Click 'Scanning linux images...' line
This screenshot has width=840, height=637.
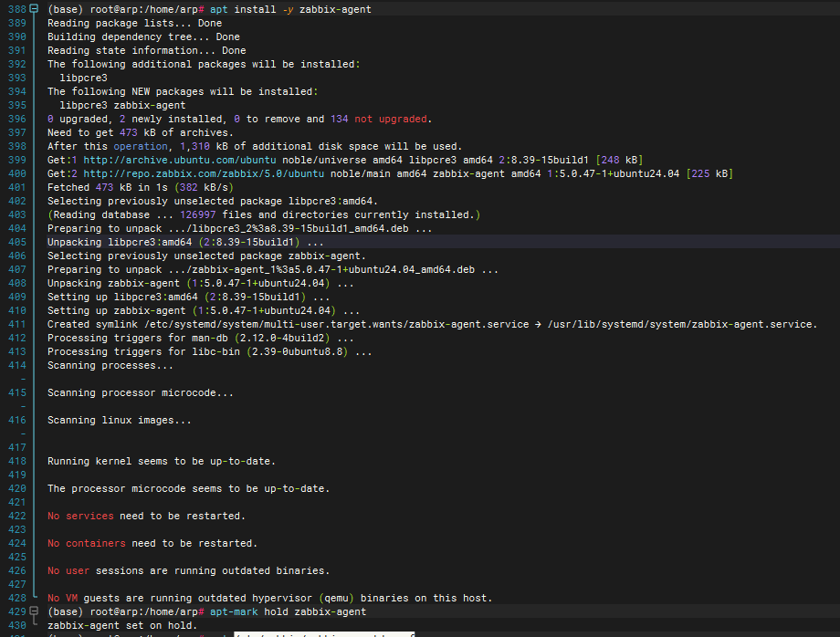point(120,420)
